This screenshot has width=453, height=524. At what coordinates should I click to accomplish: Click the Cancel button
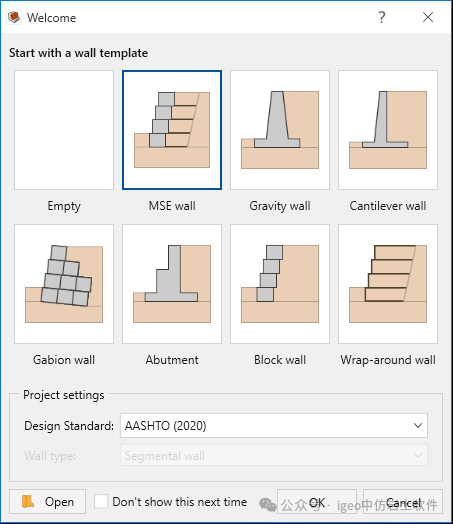(x=403, y=502)
